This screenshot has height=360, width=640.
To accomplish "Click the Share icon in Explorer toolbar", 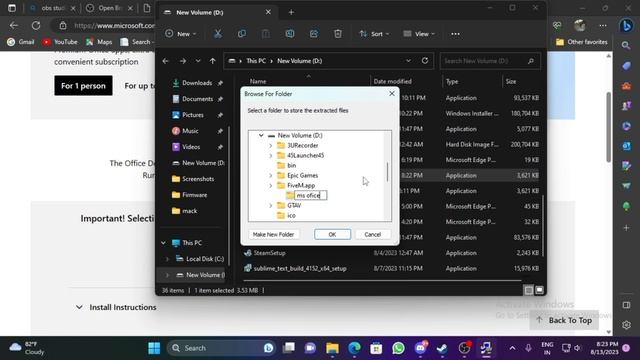I will click(x=314, y=34).
